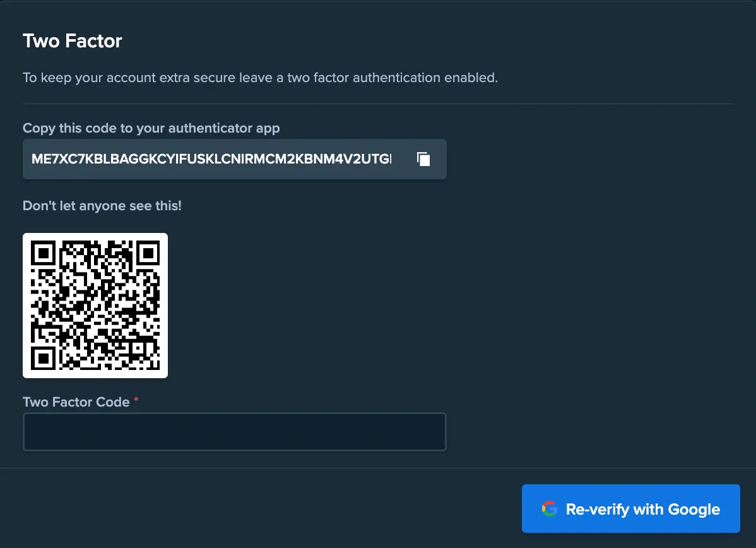Click the authenticator secret code text
Viewport: 756px width, 548px height.
[x=211, y=159]
